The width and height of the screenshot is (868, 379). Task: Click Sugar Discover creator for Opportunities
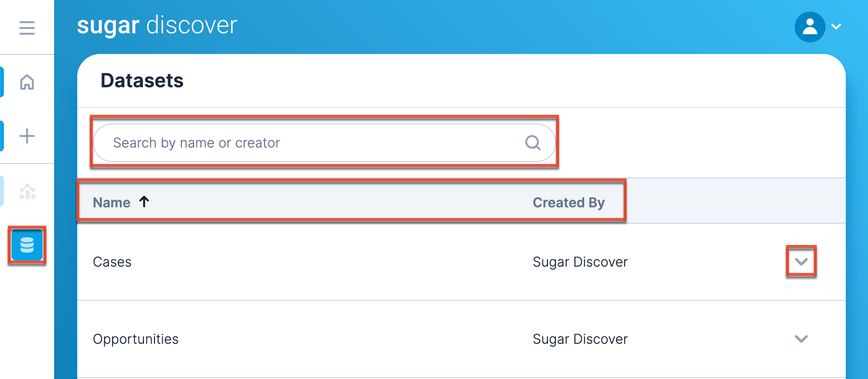[580, 339]
